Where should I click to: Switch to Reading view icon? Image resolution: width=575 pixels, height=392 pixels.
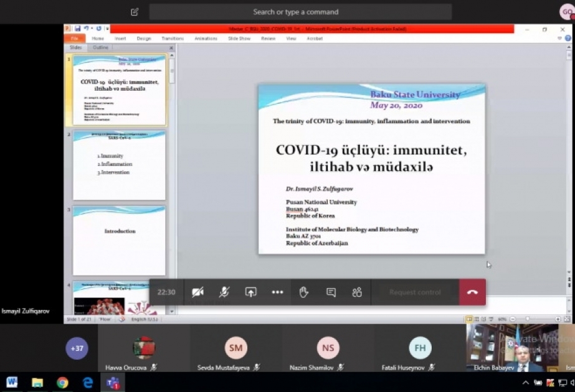click(483, 319)
